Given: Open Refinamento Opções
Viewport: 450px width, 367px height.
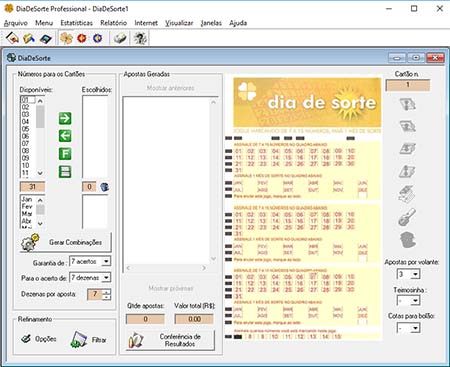Looking at the screenshot, I should pyautogui.click(x=38, y=339).
